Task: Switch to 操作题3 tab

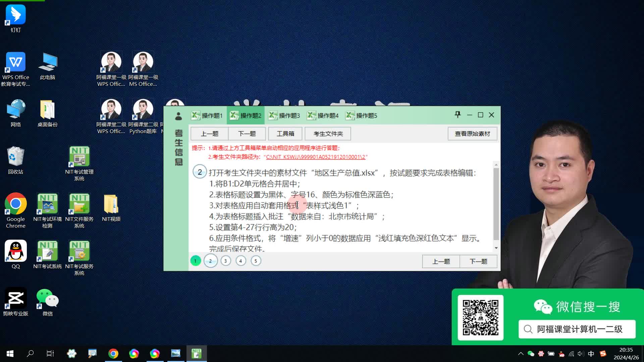Action: coord(284,116)
